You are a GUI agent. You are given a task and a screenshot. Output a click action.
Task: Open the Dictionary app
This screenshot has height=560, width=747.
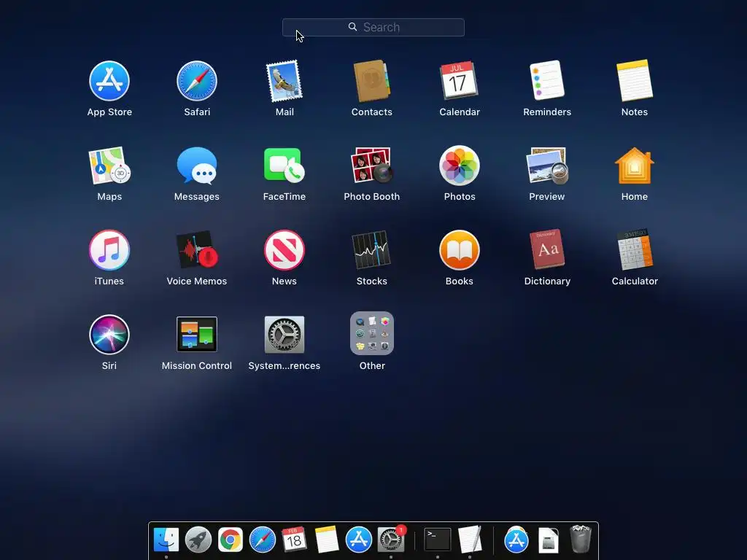[x=547, y=249]
